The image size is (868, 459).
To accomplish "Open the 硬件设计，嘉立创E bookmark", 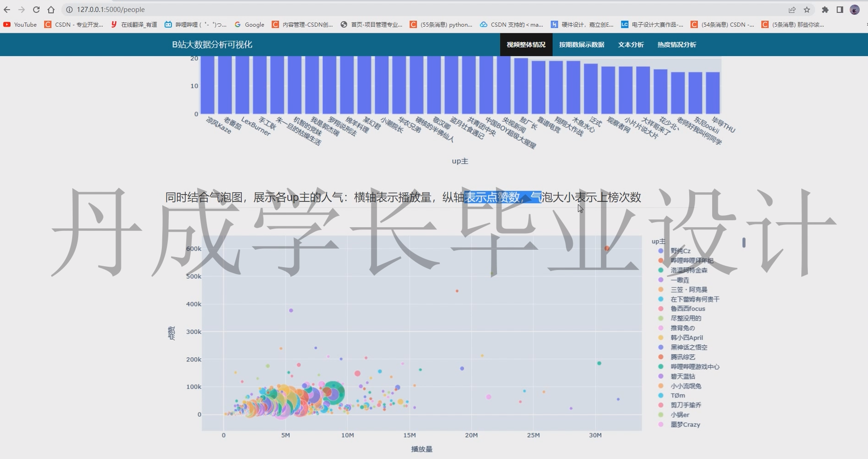I will pyautogui.click(x=582, y=25).
